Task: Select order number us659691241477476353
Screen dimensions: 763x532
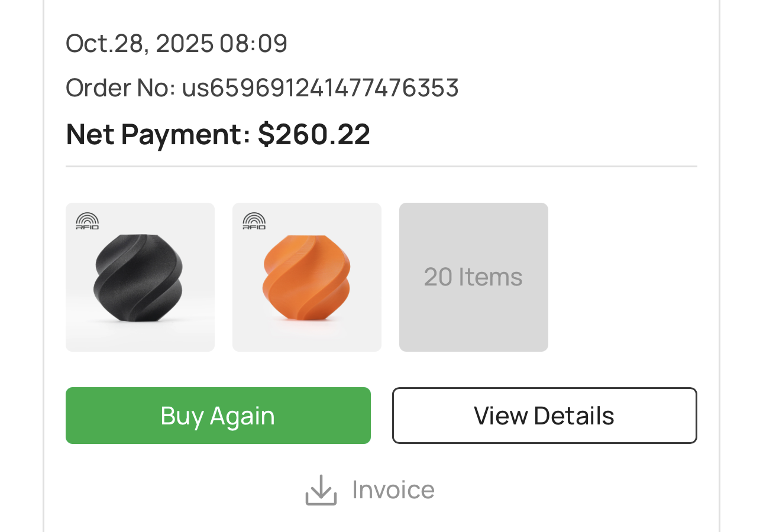Action: click(320, 88)
